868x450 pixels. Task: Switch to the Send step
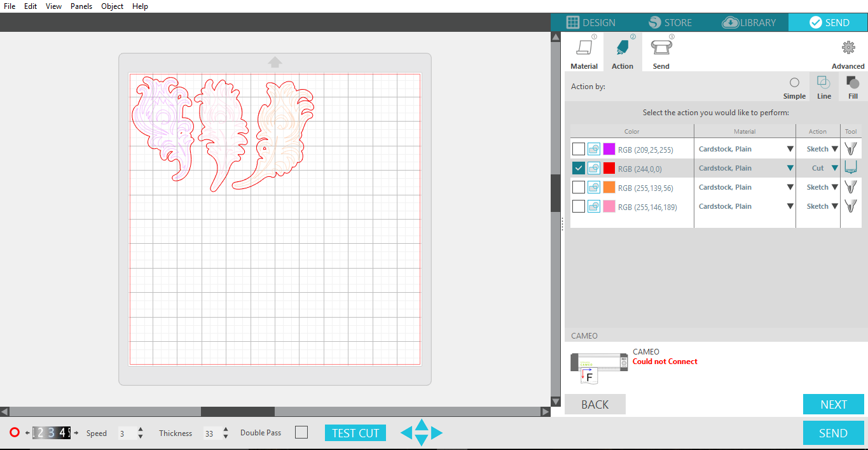pyautogui.click(x=661, y=52)
